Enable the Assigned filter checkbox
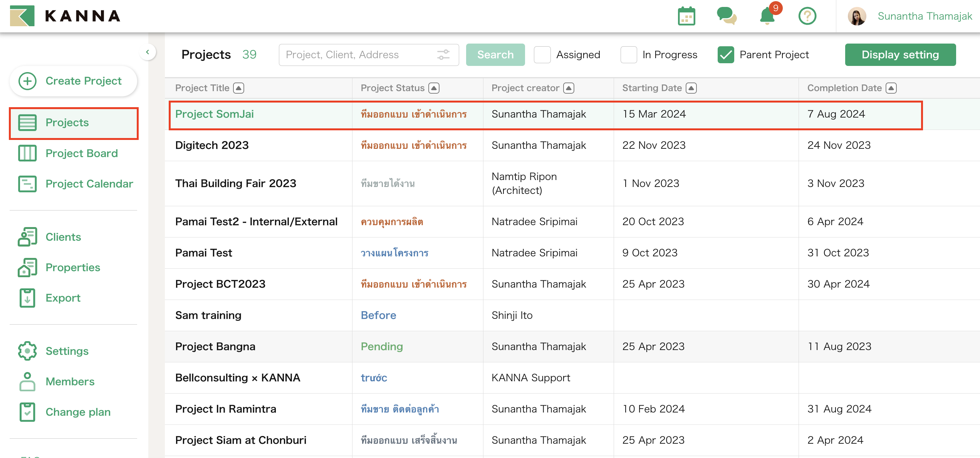The image size is (980, 458). [x=542, y=55]
